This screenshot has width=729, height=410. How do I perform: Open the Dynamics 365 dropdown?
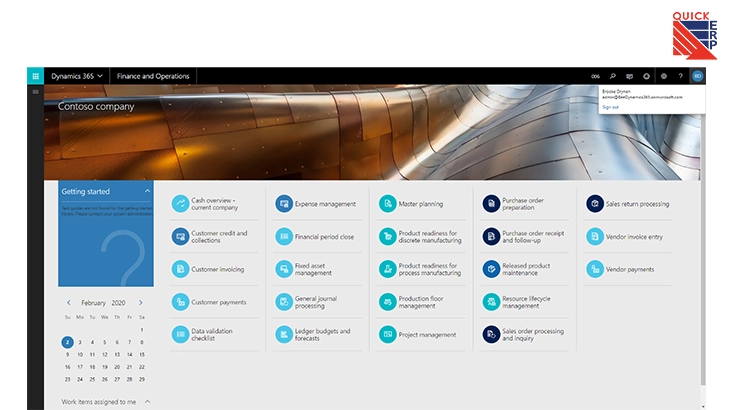(x=77, y=76)
